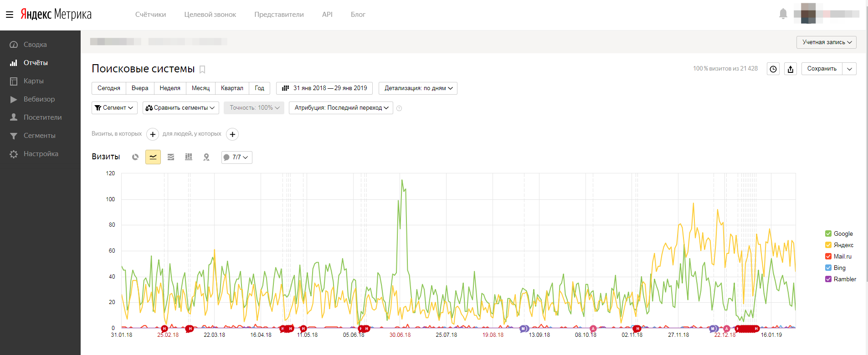Add condition for людей, у которых
Viewport: 868px width, 355px height.
[232, 134]
